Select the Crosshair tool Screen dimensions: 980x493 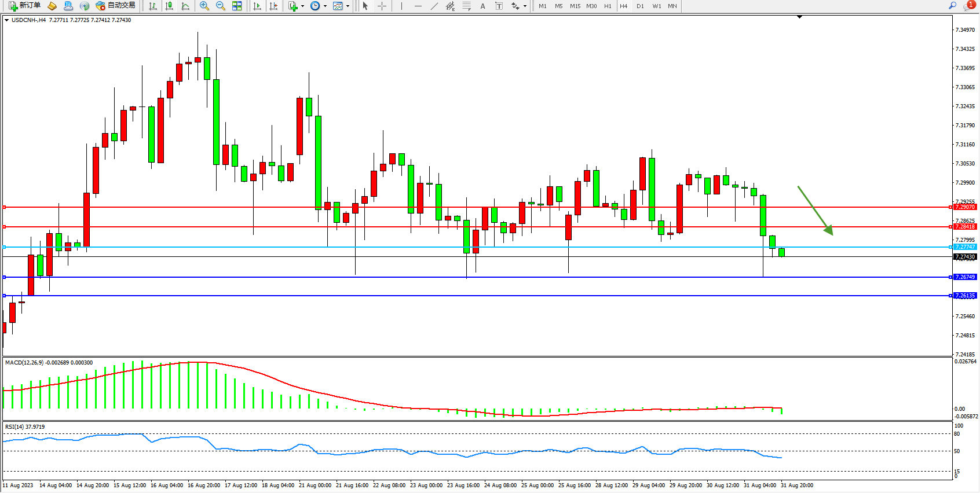point(382,6)
